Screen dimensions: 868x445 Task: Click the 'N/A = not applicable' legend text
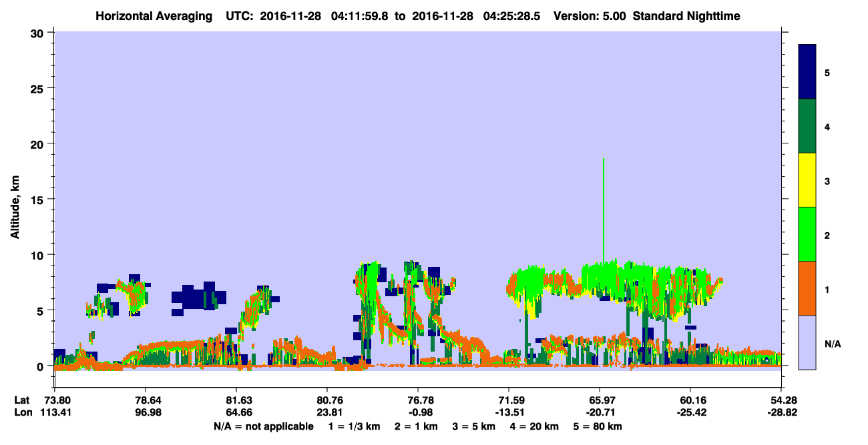[x=263, y=426]
